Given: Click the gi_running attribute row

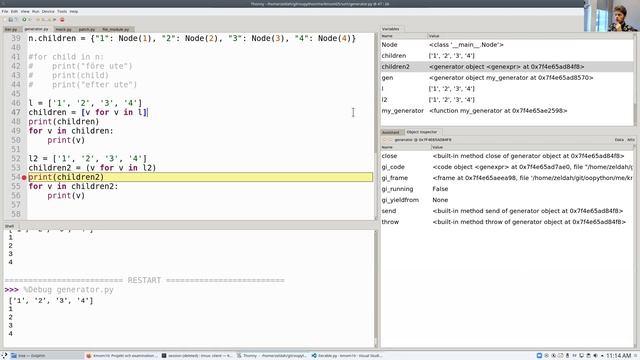Looking at the screenshot, I should tap(507, 189).
